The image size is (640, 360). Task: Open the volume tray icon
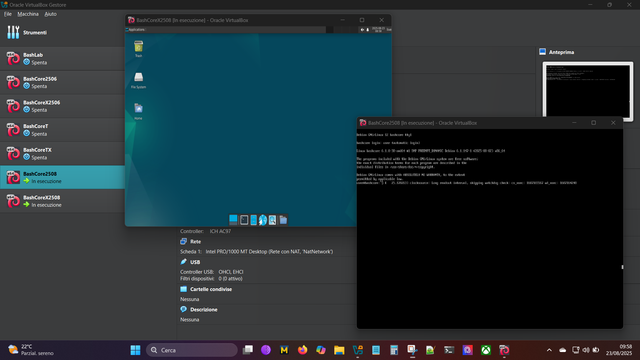(586, 350)
